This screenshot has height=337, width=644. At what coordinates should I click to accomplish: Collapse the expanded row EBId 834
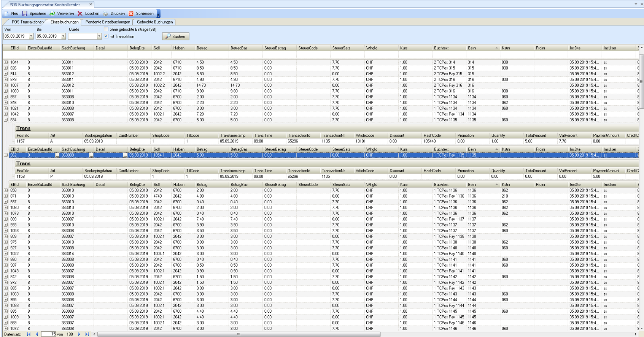point(6,120)
